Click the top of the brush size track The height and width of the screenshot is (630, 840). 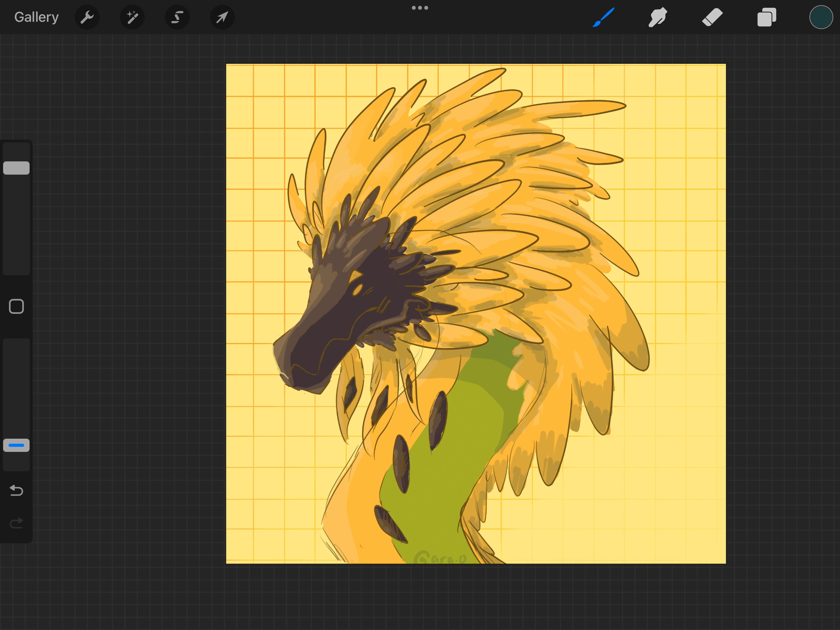16,150
